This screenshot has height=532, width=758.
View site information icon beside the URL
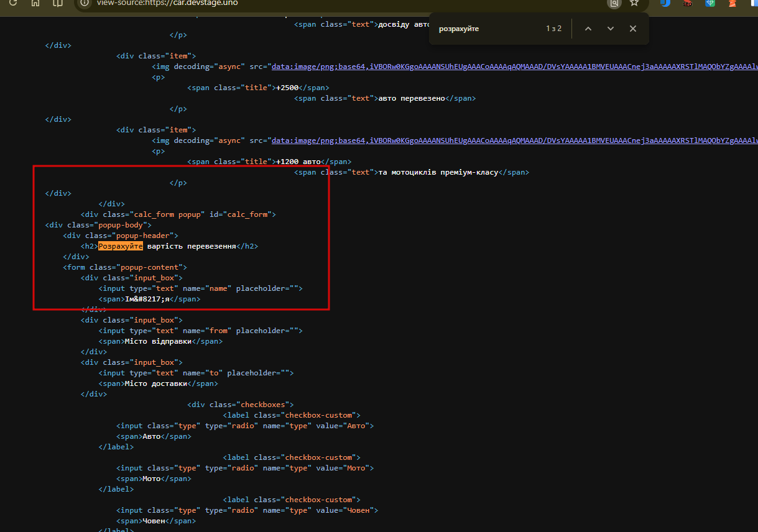click(x=85, y=3)
